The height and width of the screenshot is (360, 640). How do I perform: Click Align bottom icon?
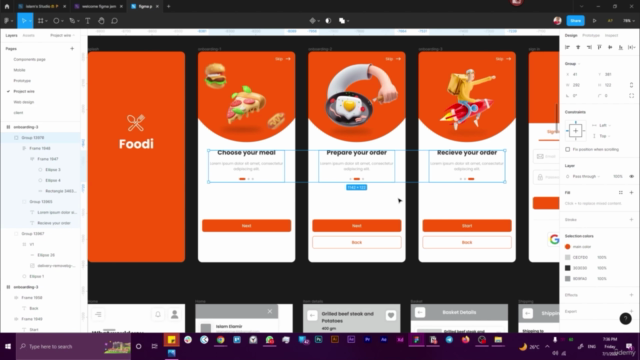point(620,47)
